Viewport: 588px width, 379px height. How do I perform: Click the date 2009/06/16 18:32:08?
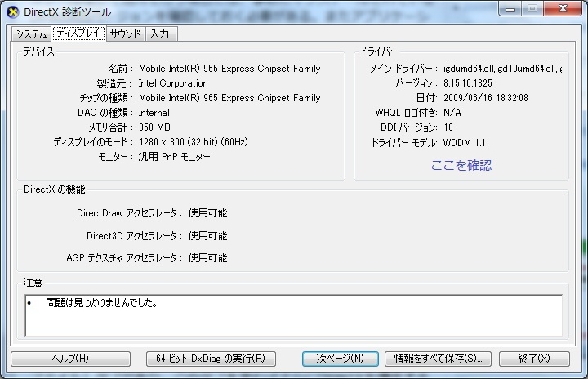click(486, 98)
